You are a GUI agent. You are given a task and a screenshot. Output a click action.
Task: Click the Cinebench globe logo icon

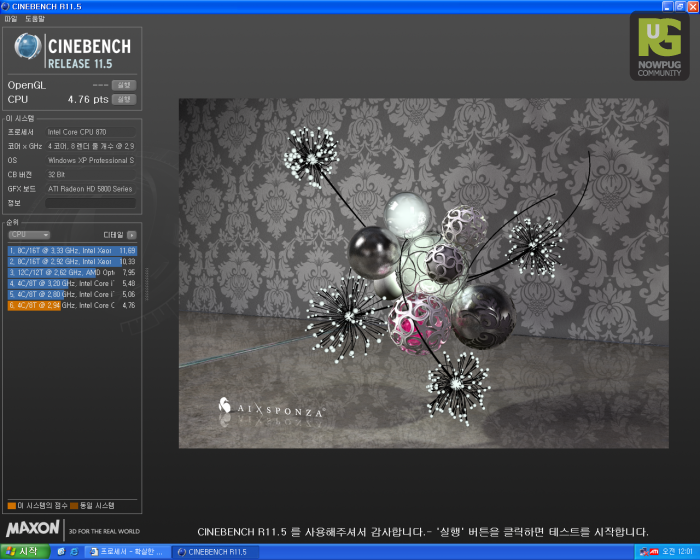tap(28, 46)
